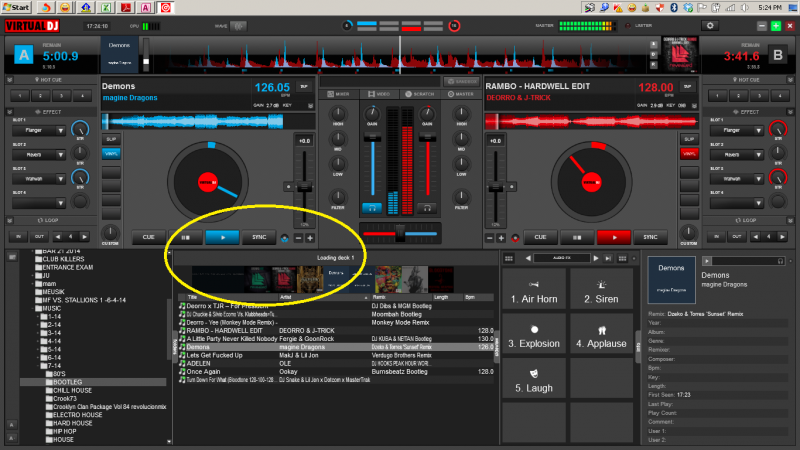Toggle the SANDBOX button

462,82
